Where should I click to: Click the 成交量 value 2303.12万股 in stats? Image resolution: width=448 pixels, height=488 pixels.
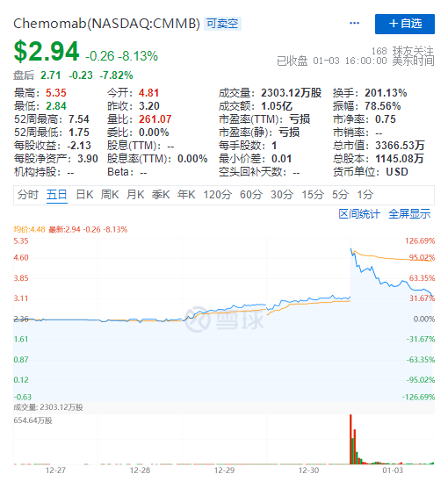pos(291,93)
